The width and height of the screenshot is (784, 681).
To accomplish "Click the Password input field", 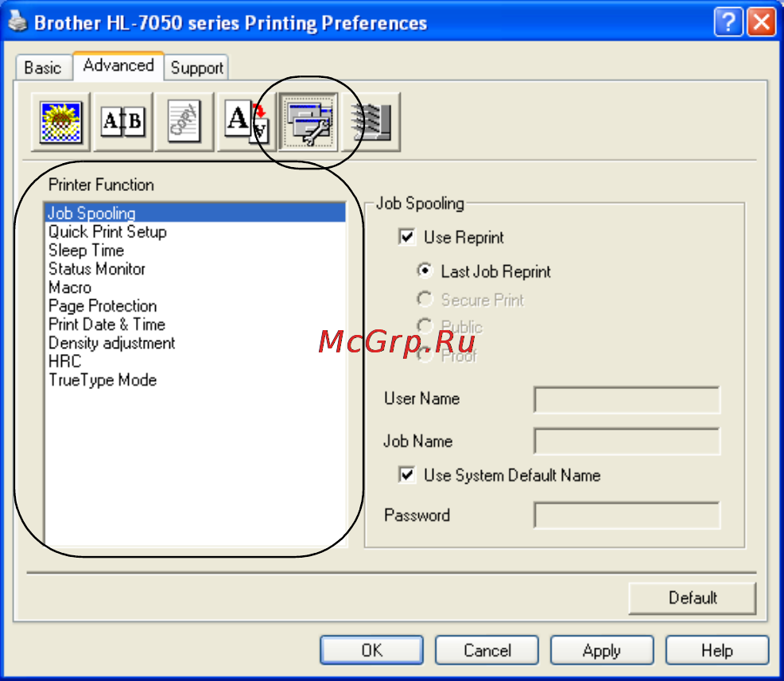I will (627, 515).
